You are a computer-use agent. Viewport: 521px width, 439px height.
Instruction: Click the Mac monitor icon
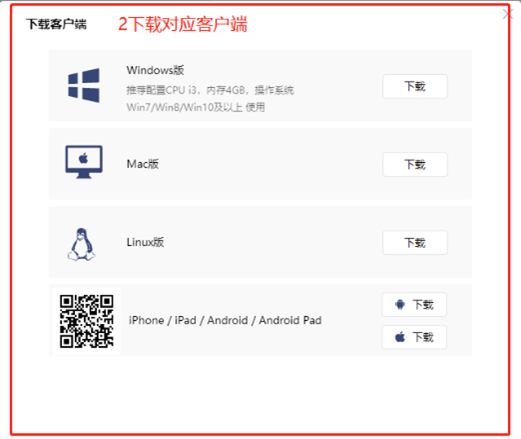click(x=84, y=162)
